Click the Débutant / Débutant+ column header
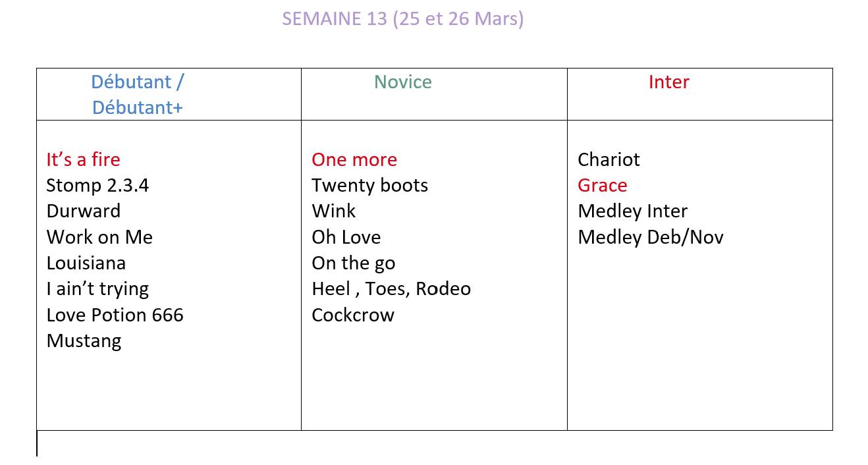This screenshot has height=465, width=868. (x=137, y=94)
